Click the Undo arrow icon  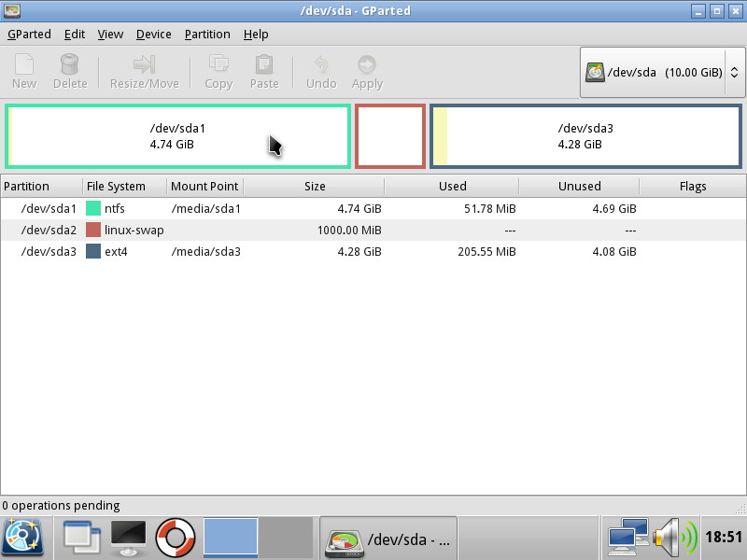pos(321,64)
